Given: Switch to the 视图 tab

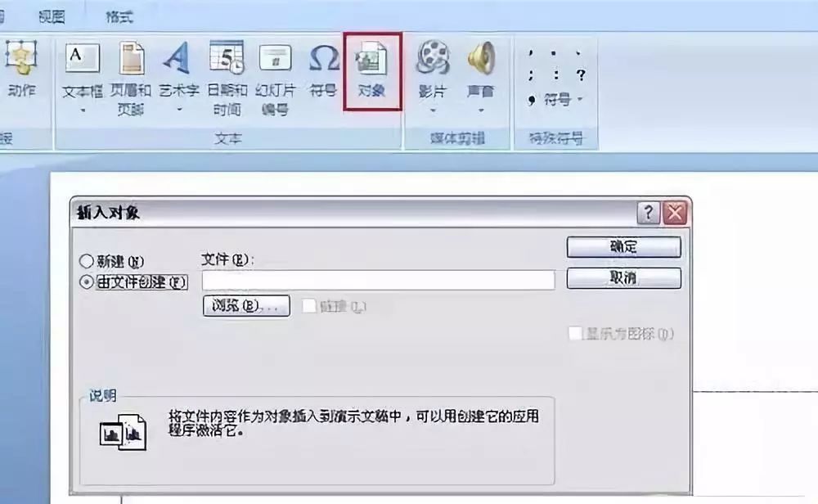Looking at the screenshot, I should coord(52,16).
